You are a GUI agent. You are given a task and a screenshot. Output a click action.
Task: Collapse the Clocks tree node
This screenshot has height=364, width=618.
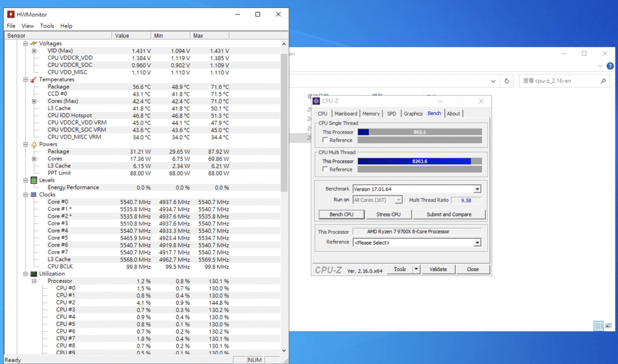[x=26, y=195]
